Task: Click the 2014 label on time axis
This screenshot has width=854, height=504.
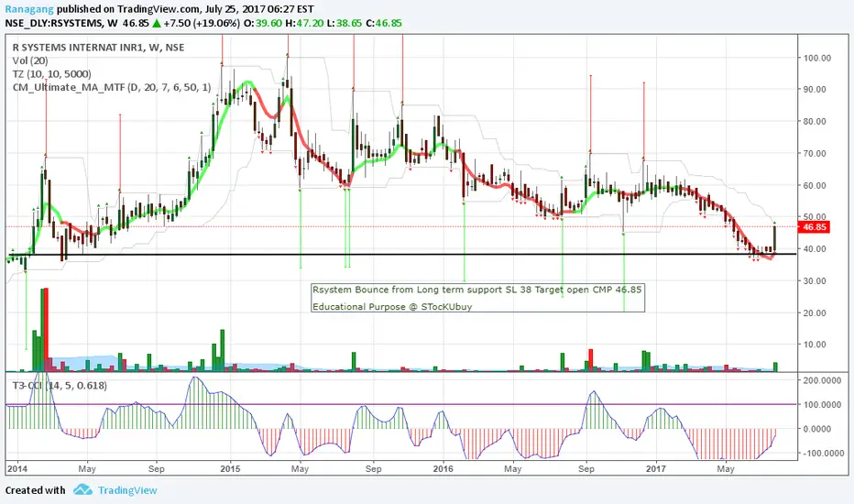Action: [x=17, y=468]
